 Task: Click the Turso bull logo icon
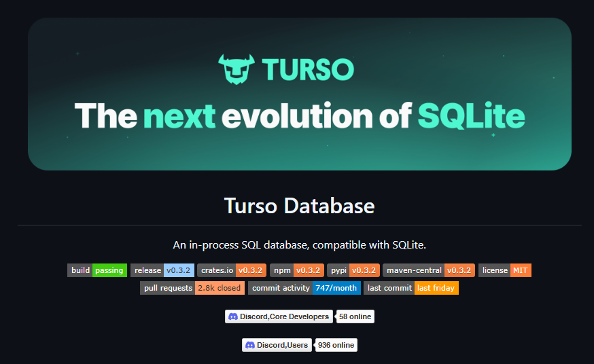[236, 69]
